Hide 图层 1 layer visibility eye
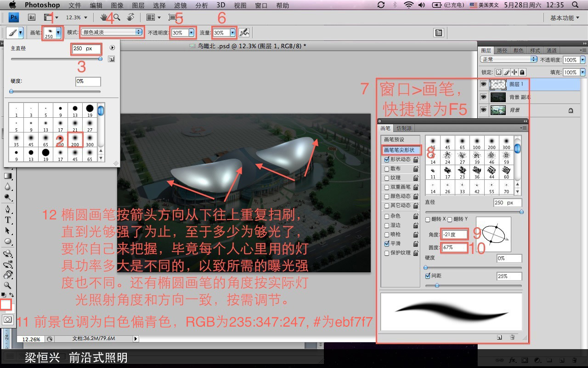 pyautogui.click(x=483, y=84)
